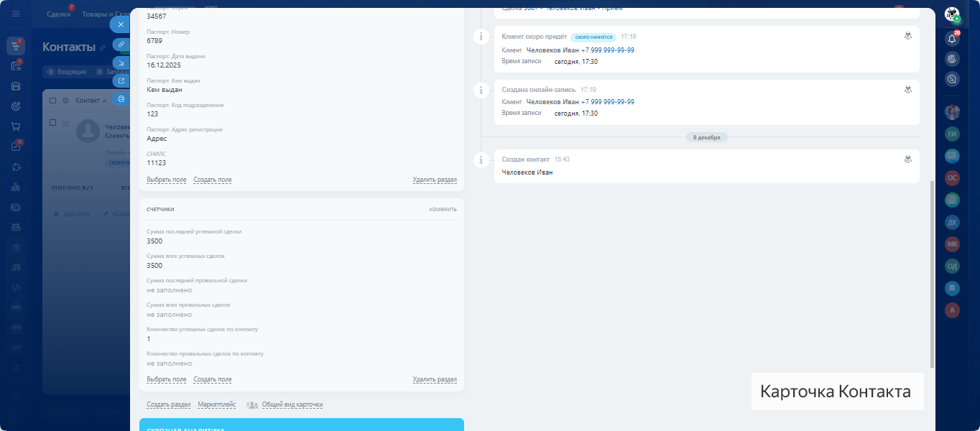Click 'Выбрать поле' in Счетчики section
Screen dimensions: 980x431
tap(167, 379)
